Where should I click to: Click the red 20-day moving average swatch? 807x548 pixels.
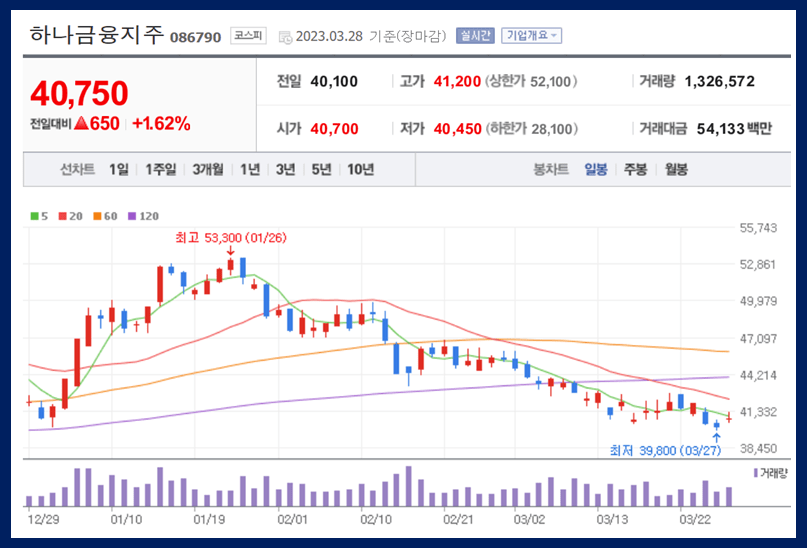pyautogui.click(x=63, y=216)
